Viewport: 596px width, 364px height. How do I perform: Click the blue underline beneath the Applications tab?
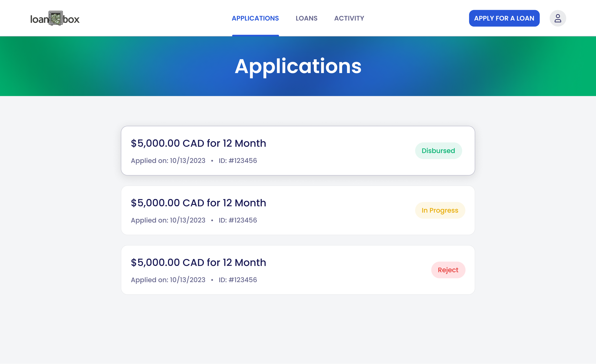pyautogui.click(x=255, y=35)
